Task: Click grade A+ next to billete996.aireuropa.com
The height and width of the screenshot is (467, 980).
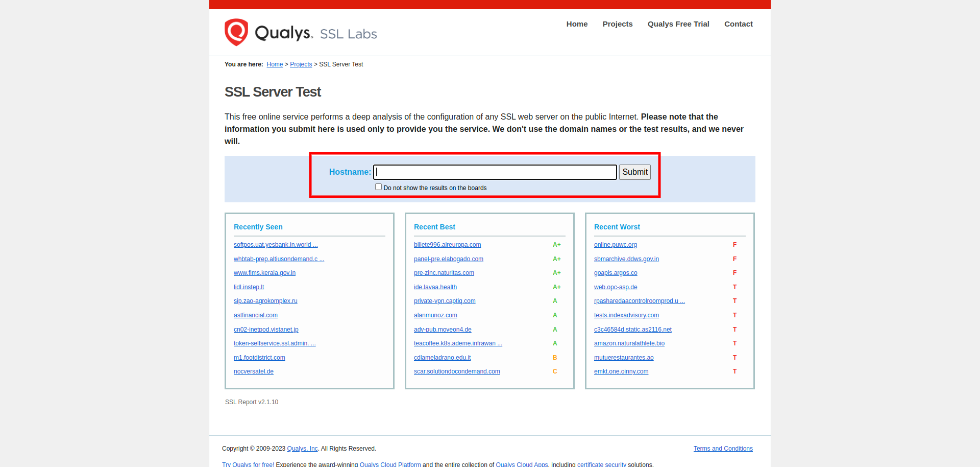Action: coord(557,245)
